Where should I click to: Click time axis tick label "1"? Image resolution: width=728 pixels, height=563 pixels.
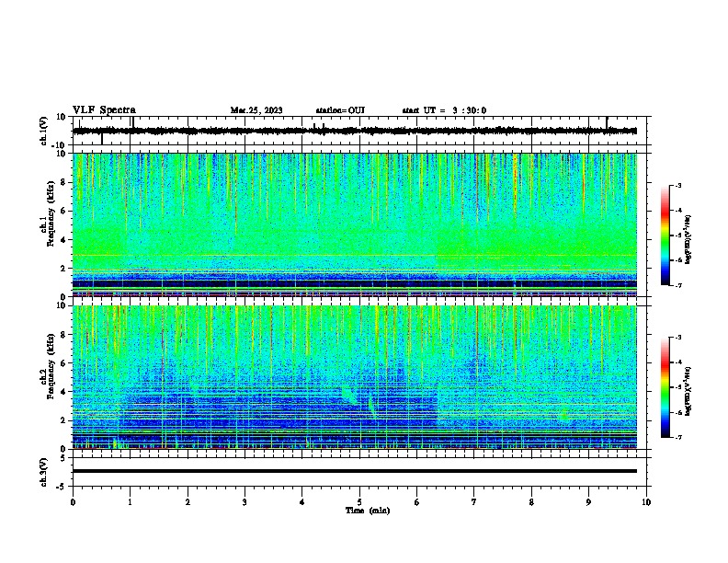click(x=130, y=502)
